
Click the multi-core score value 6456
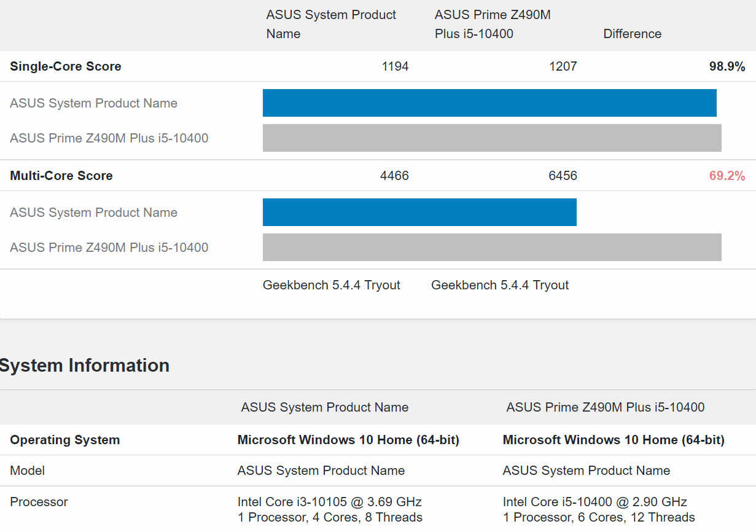pyautogui.click(x=563, y=176)
